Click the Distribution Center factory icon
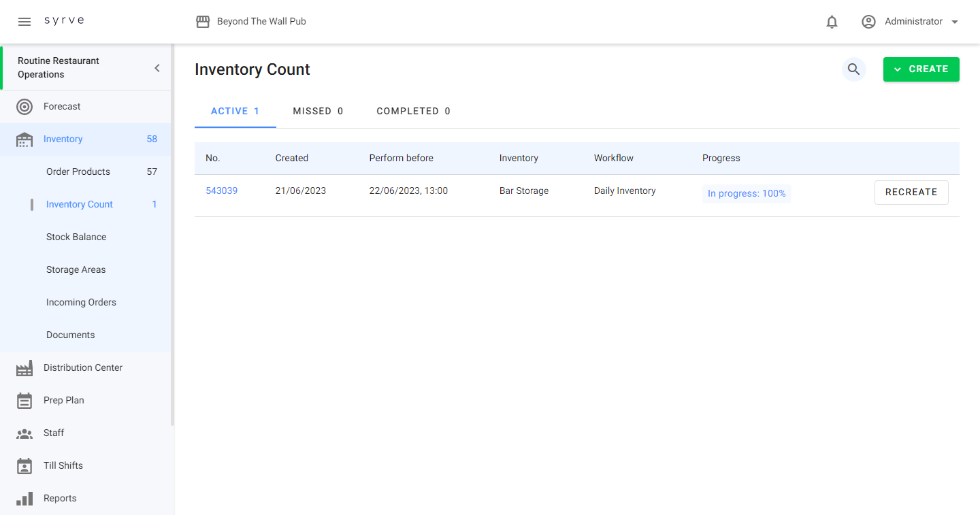 (x=24, y=368)
